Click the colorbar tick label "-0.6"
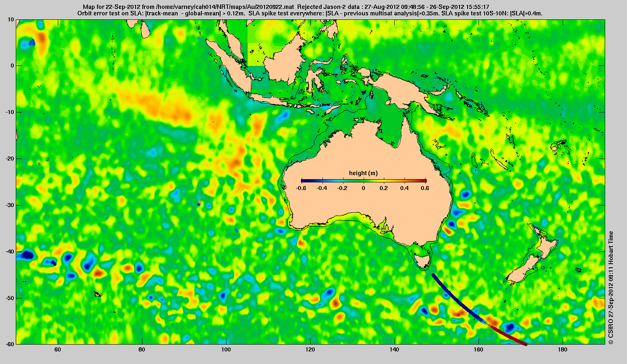The height and width of the screenshot is (364, 627). pos(301,188)
